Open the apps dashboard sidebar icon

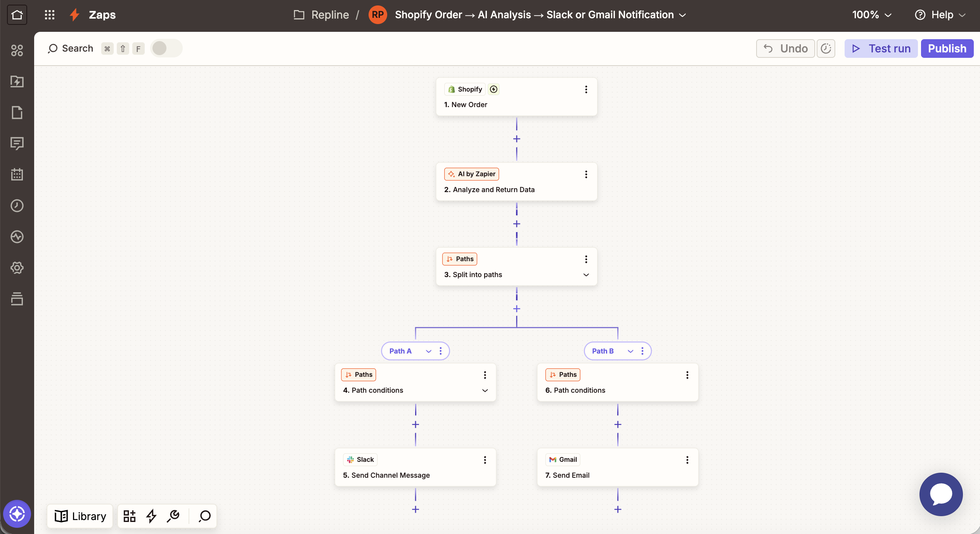coord(17,50)
